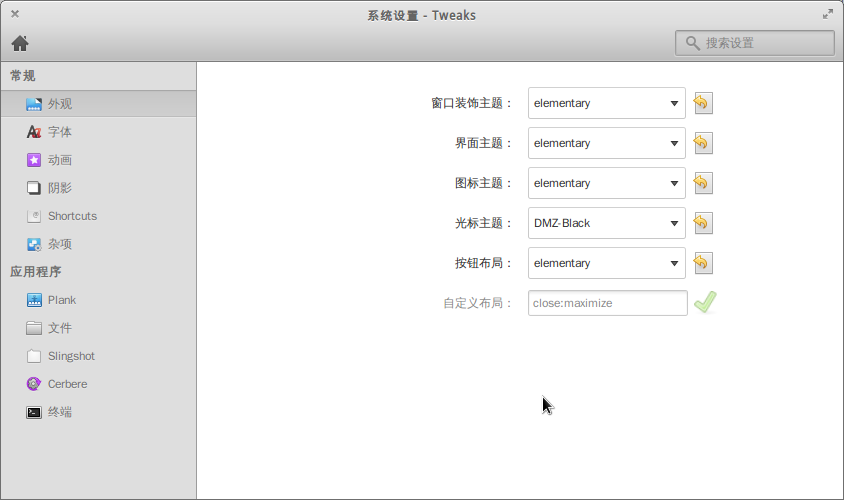Reset the 光标主题 setting with its undo icon
This screenshot has width=844, height=500.
[x=702, y=223]
